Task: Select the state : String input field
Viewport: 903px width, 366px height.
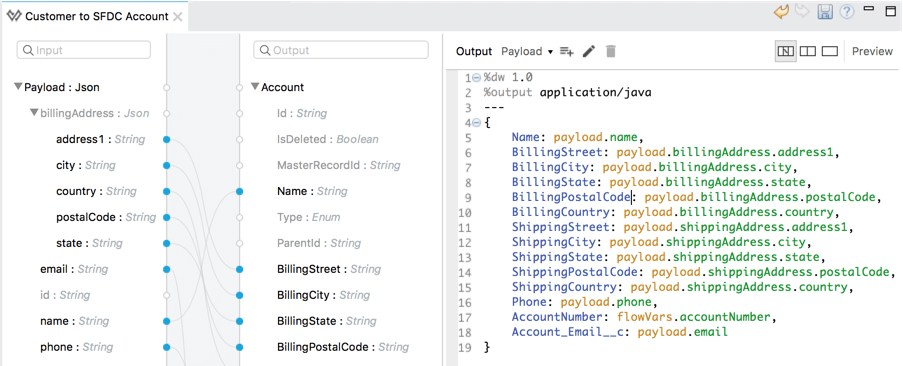Action: [89, 243]
